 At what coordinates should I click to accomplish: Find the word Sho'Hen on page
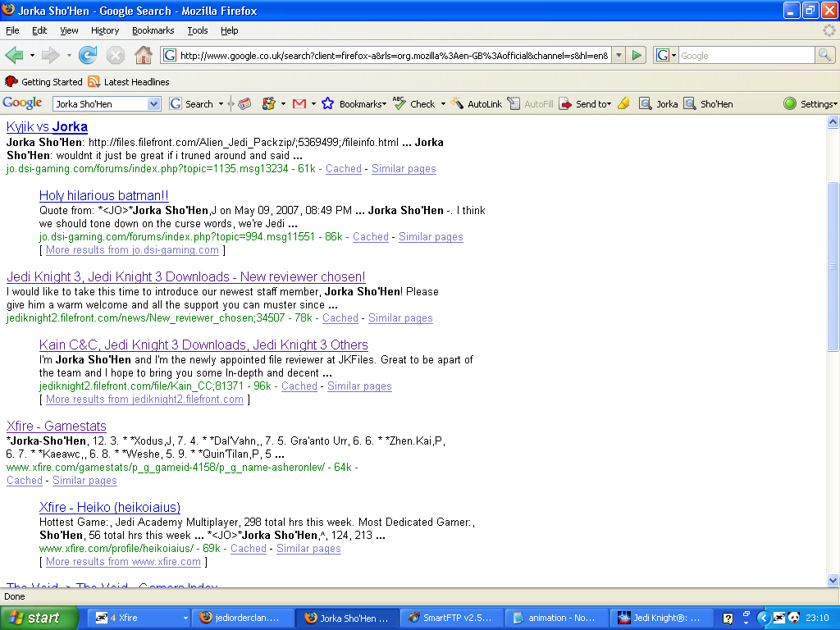708,104
